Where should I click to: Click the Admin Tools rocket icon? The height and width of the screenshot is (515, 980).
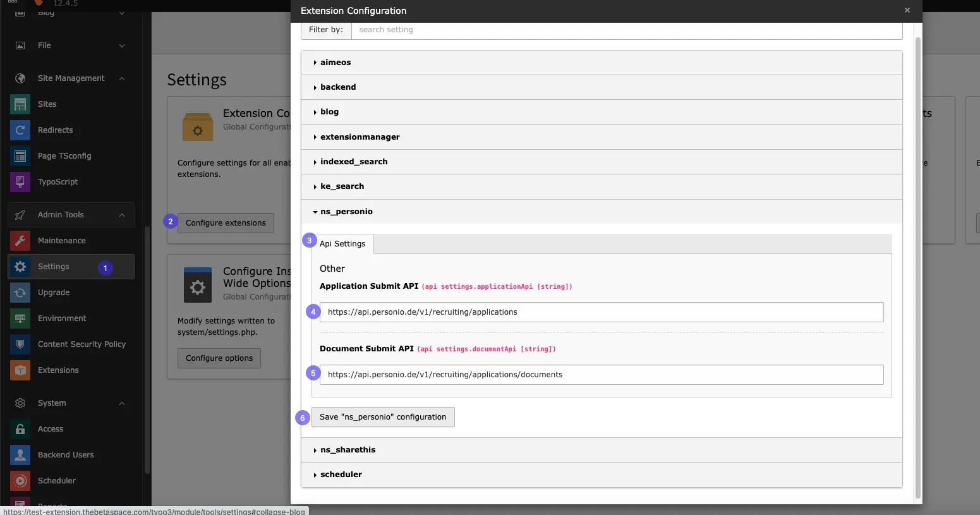[20, 215]
